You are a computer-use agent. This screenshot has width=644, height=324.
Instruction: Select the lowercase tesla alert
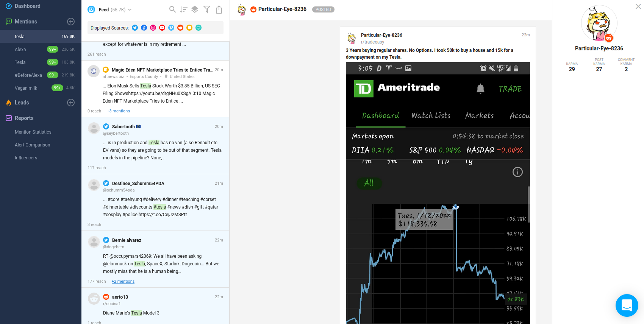click(x=41, y=37)
